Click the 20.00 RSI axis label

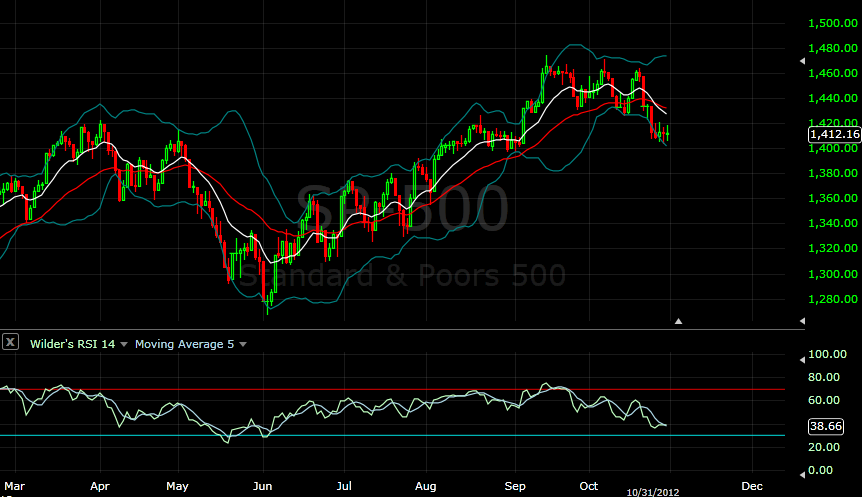[x=824, y=447]
